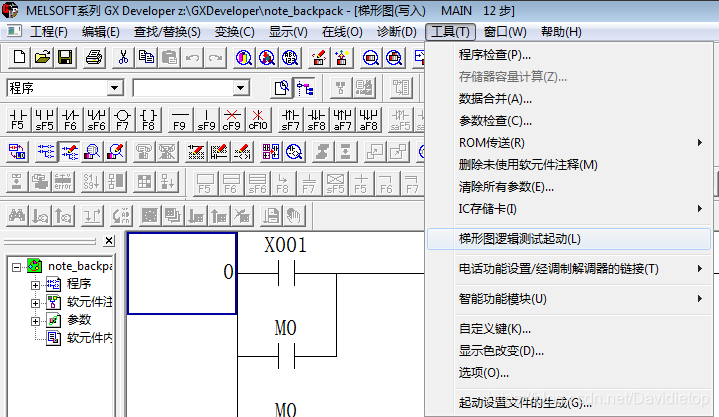The image size is (719, 417).
Task: Expand the 软元件注释 tree node
Action: coord(35,303)
